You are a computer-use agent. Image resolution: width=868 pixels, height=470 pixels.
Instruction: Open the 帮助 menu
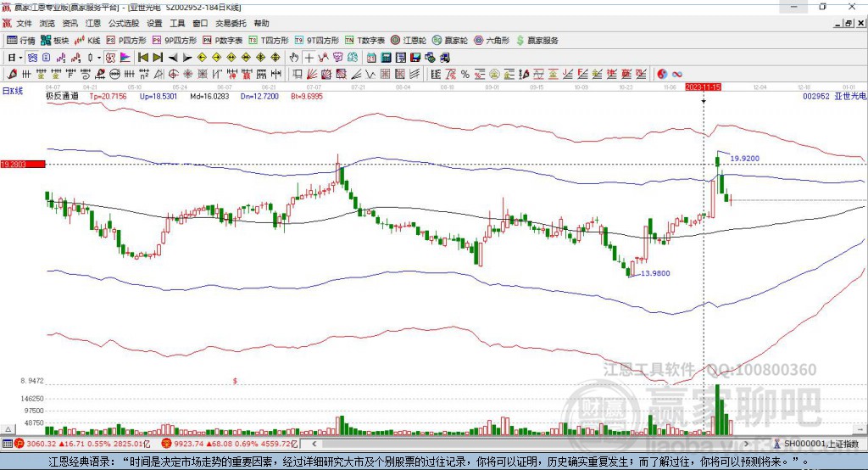(x=261, y=23)
